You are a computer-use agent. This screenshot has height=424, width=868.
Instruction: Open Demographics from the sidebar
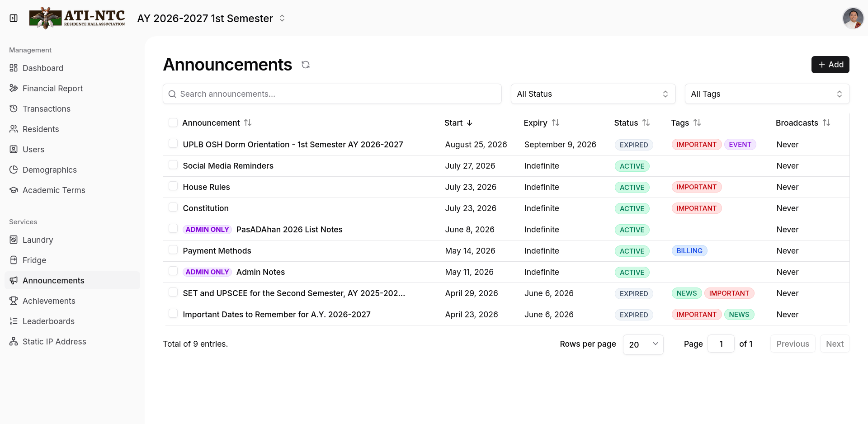(x=72, y=170)
